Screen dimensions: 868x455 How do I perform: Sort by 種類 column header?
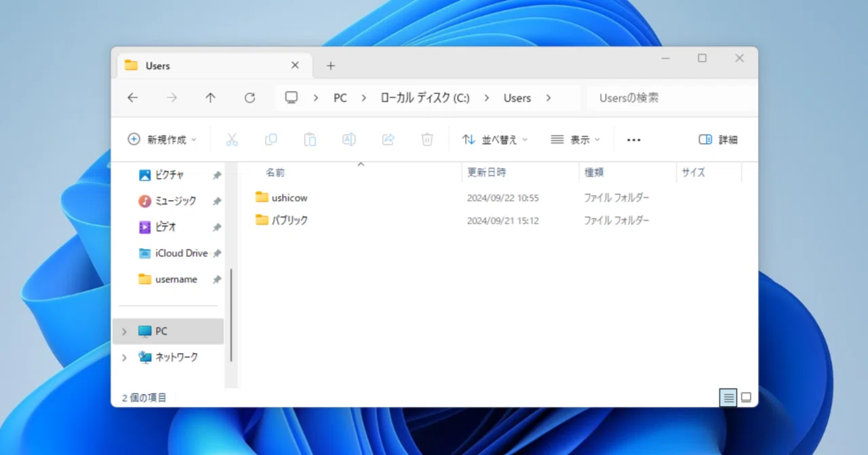(x=594, y=173)
